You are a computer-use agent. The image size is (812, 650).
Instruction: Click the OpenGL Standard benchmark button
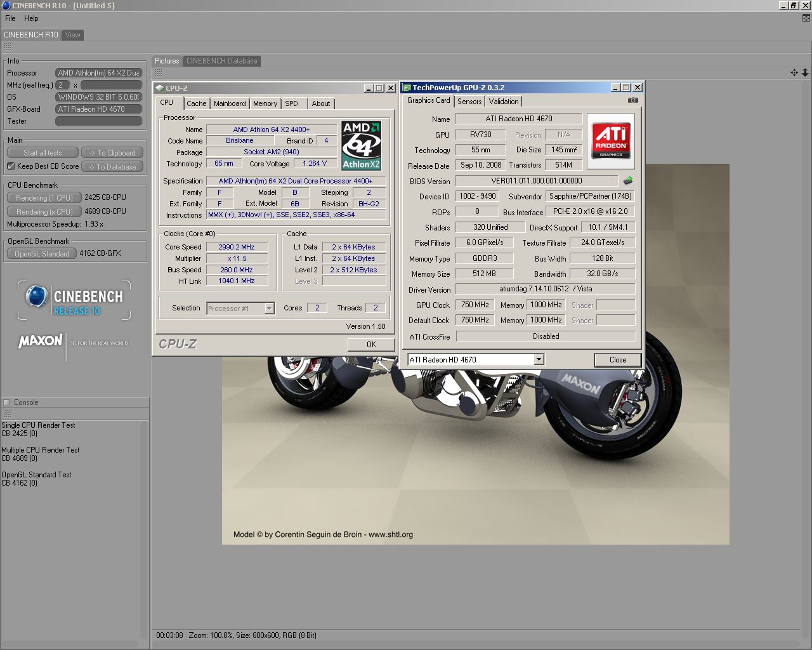coord(42,253)
